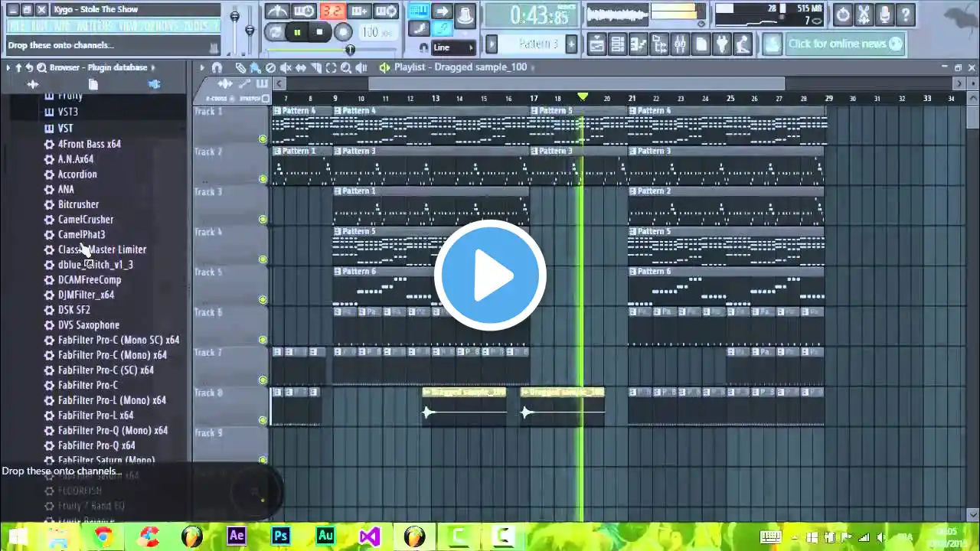Click the one-click audio recording microphone icon
The height and width of the screenshot is (551, 980).
[884, 14]
